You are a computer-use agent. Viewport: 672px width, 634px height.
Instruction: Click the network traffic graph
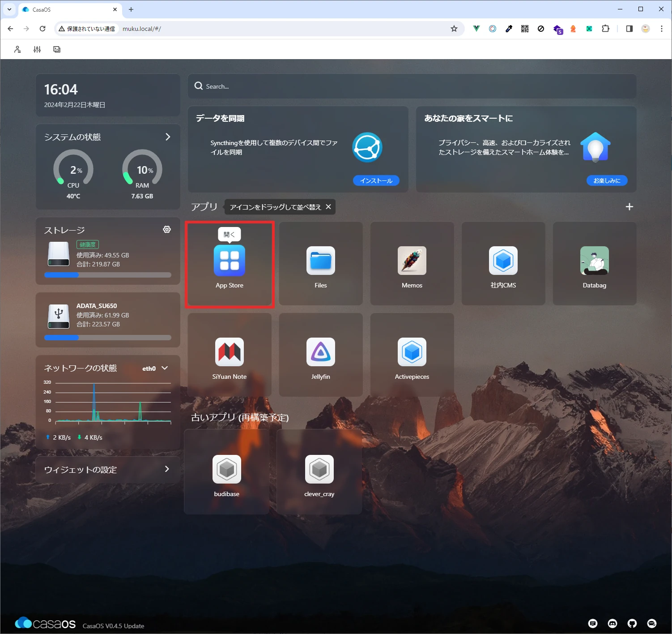pyautogui.click(x=108, y=402)
